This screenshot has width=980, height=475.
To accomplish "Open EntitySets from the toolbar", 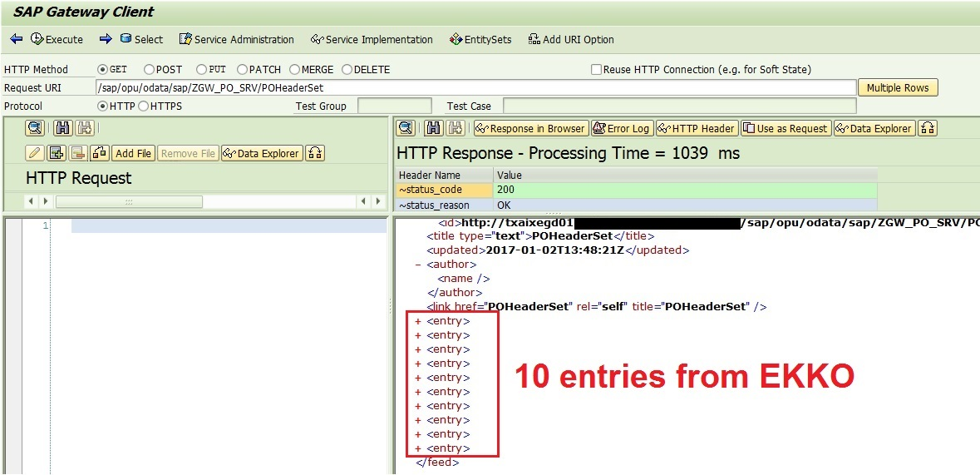I will pos(480,39).
